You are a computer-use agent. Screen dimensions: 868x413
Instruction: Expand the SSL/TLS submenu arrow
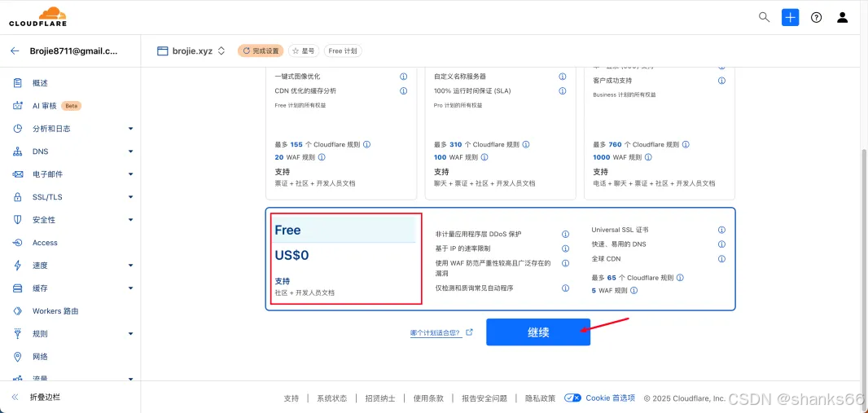[130, 197]
